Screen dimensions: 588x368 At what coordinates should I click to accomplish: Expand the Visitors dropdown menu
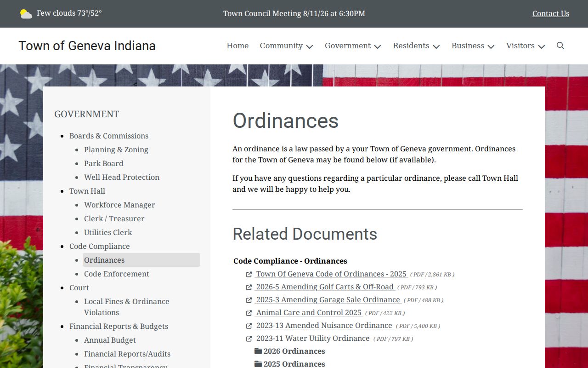coord(525,46)
